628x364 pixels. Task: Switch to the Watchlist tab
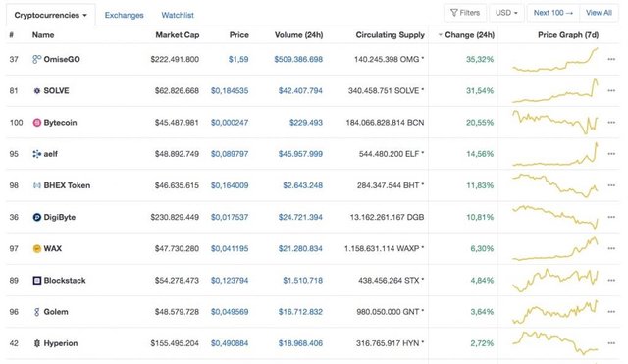coord(178,16)
